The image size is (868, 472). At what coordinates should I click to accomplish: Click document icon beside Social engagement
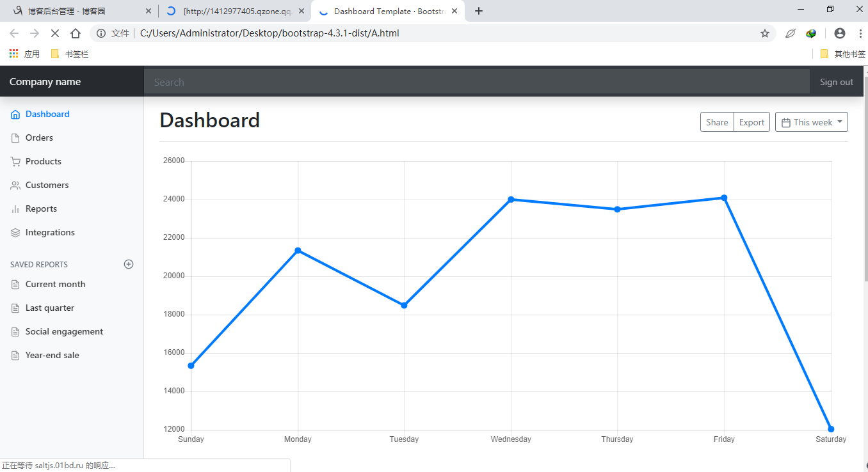point(16,332)
